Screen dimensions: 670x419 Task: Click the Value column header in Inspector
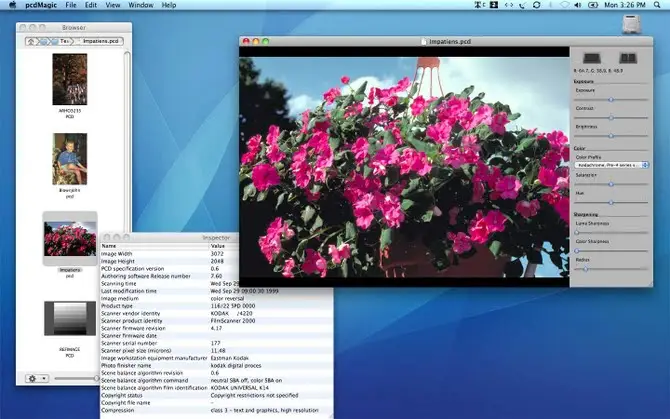coord(224,246)
